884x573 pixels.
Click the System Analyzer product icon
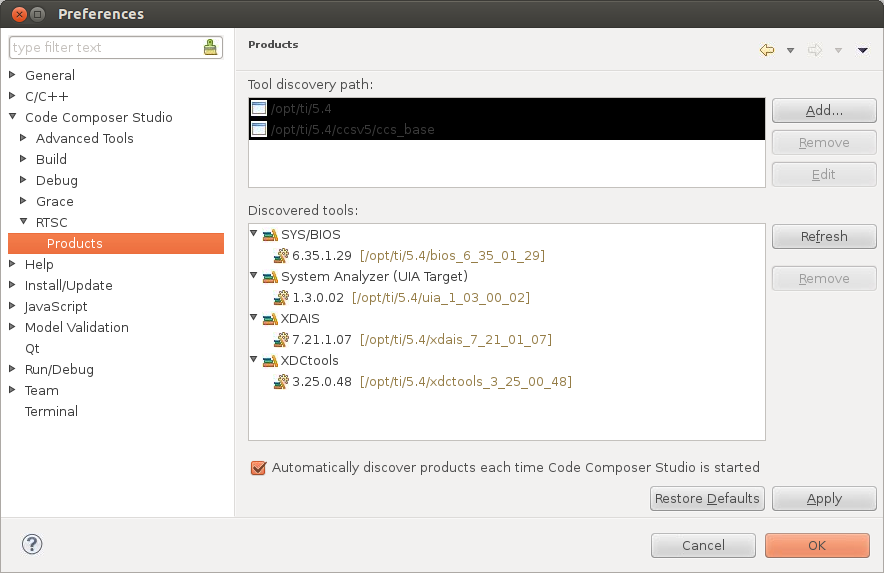270,277
